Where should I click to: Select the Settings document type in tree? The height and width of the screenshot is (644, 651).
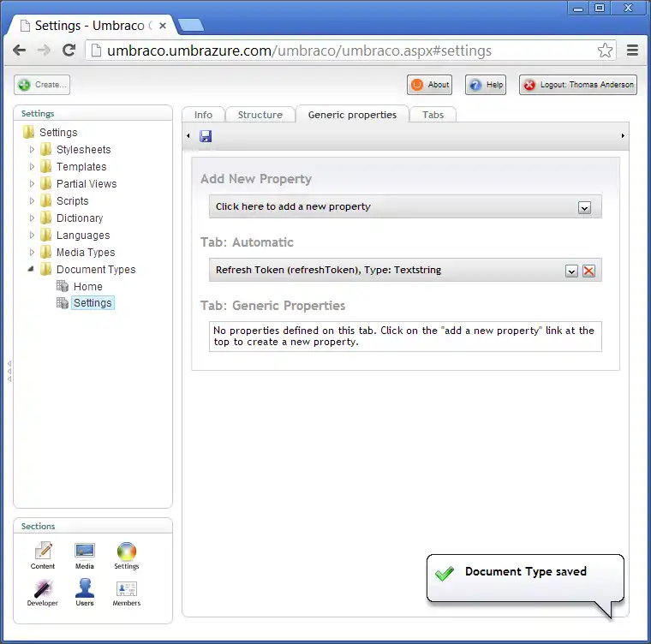pos(93,302)
